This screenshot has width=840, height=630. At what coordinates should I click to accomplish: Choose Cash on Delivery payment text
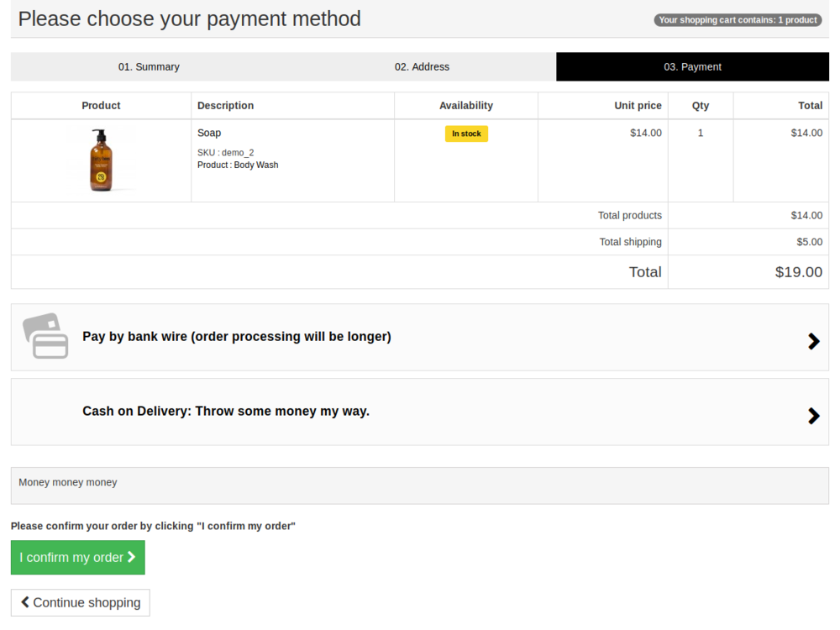click(x=225, y=412)
